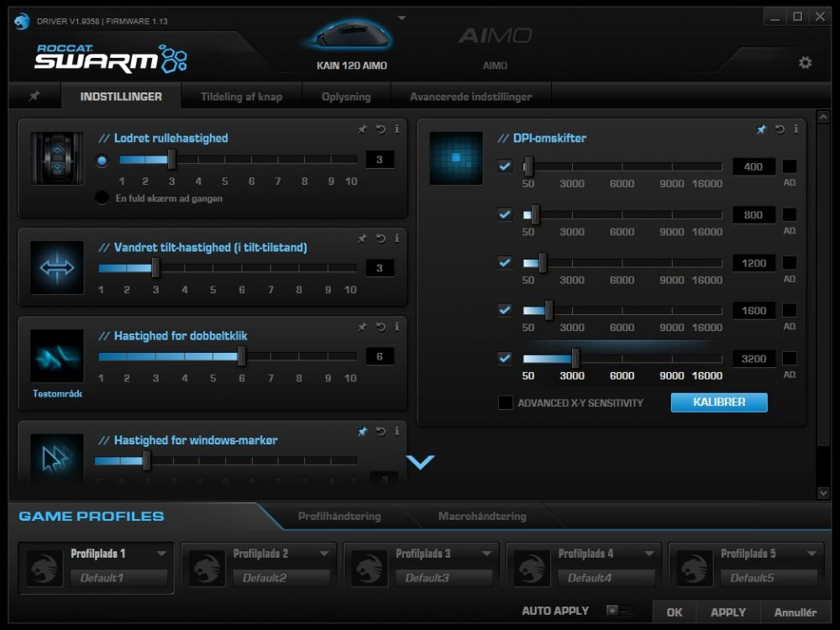This screenshot has width=840, height=630.
Task: Switch to Profilhåndtering tab
Action: [x=339, y=516]
